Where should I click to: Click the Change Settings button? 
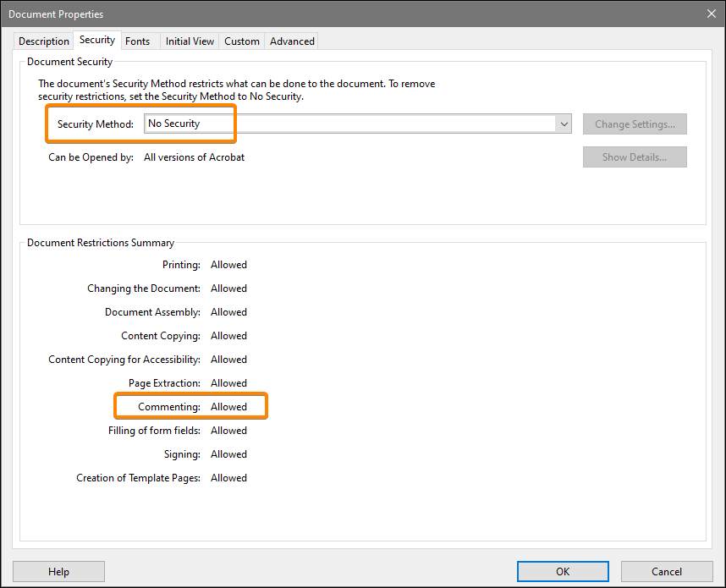point(635,124)
